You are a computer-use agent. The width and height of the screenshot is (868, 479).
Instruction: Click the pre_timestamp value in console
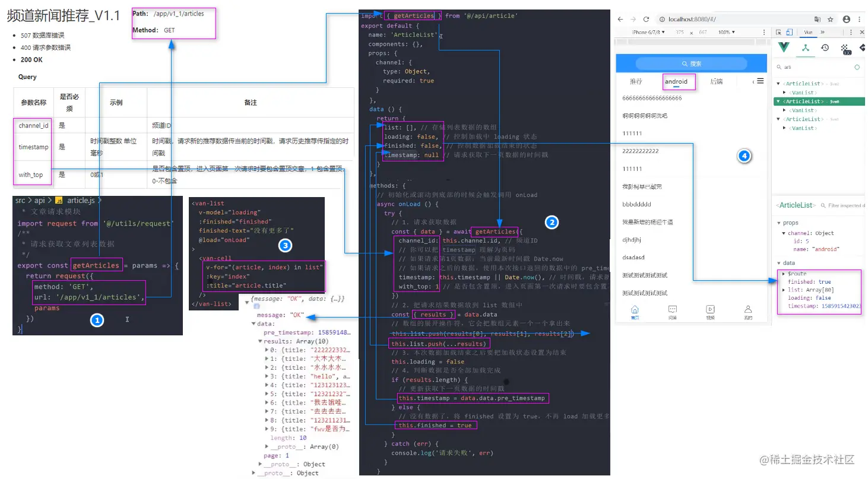335,332
